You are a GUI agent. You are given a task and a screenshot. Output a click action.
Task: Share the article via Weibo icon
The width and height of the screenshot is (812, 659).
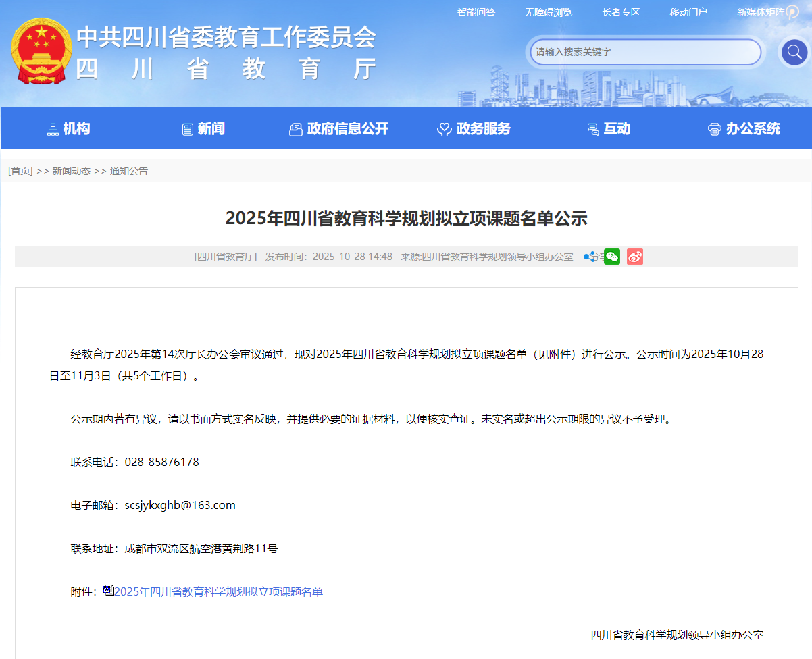click(634, 257)
